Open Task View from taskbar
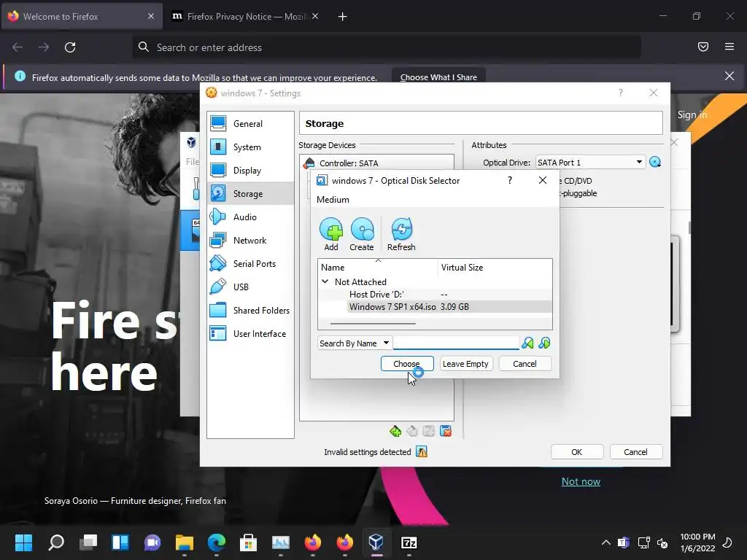The height and width of the screenshot is (560, 747). (88, 542)
